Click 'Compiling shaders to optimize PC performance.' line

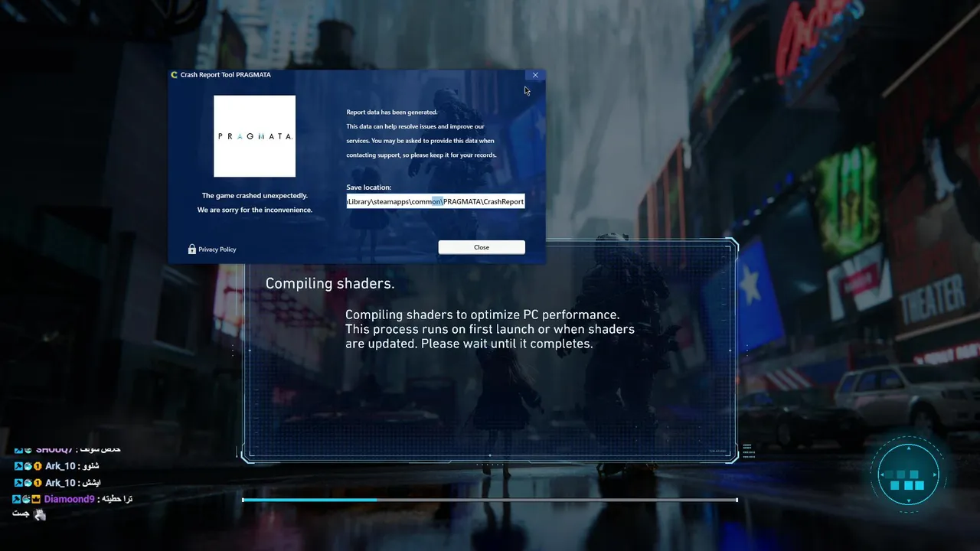pyautogui.click(x=482, y=315)
